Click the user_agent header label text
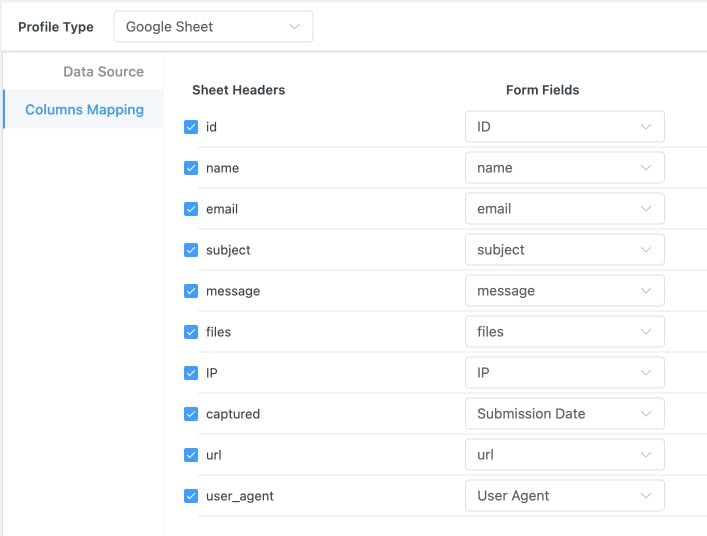 coord(239,496)
